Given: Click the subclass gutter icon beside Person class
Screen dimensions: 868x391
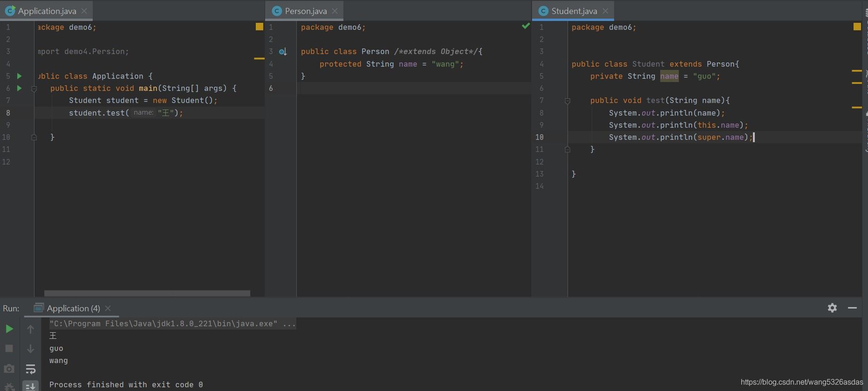Looking at the screenshot, I should pos(283,52).
